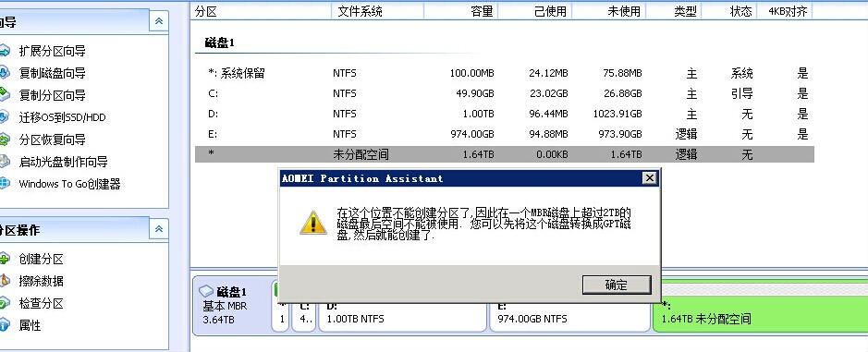Sort by the 分区 column header
This screenshot has width=868, height=352.
[262, 11]
